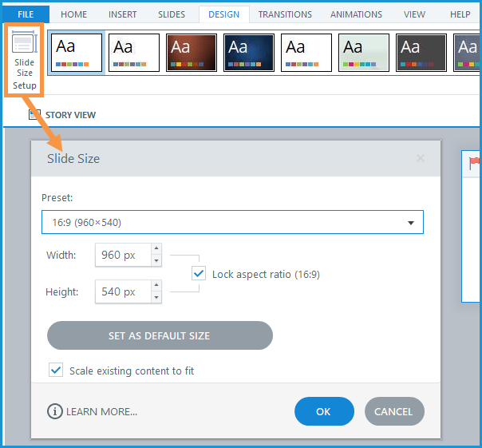482x448 pixels.
Task: Click the red flag icon on right panel
Action: click(475, 163)
